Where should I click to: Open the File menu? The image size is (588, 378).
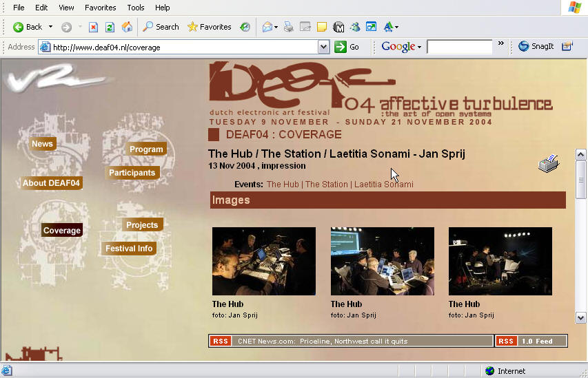pos(19,8)
